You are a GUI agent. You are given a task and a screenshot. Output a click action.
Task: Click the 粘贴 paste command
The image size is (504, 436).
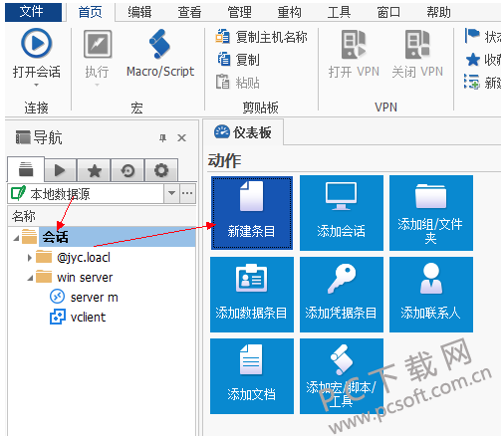(238, 82)
